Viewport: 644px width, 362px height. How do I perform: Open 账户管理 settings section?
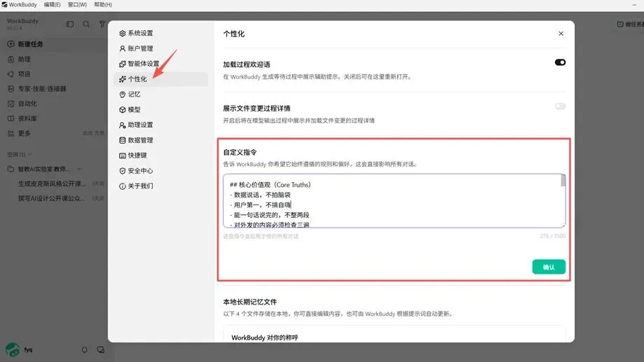pos(160,48)
